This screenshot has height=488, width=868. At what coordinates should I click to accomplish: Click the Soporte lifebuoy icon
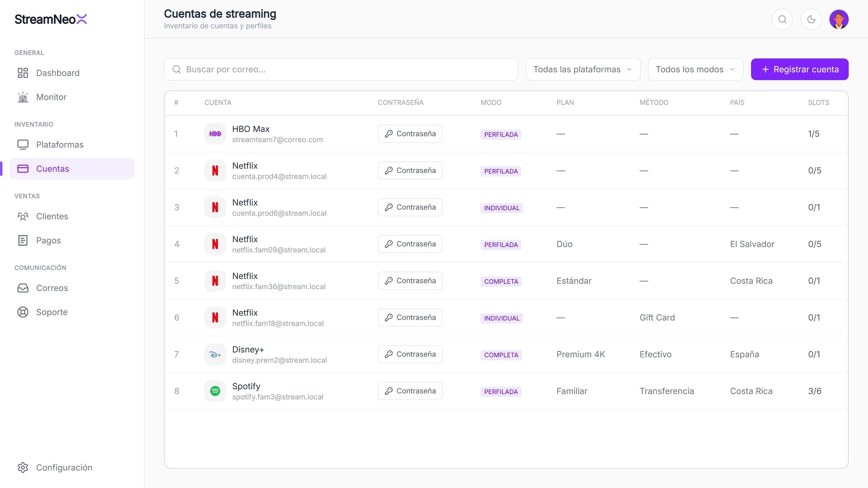23,312
